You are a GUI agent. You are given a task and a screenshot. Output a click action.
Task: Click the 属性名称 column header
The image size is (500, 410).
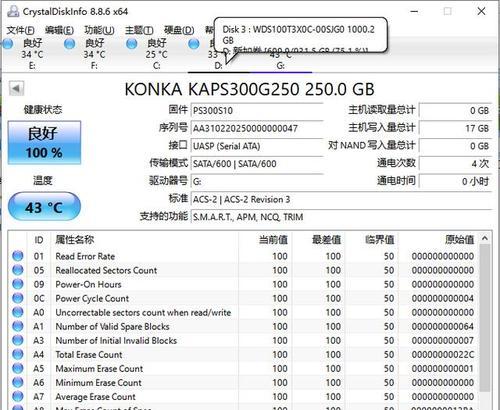coord(145,239)
